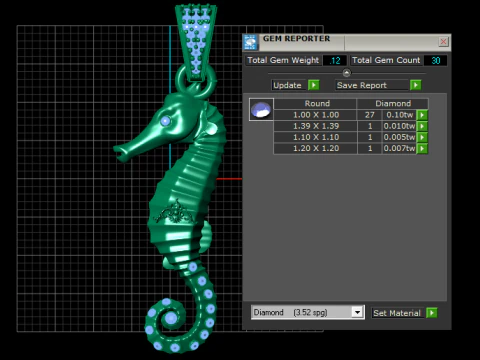The height and width of the screenshot is (360, 480).
Task: Select the 1.00 X 1.00 size cell
Action: 315,115
